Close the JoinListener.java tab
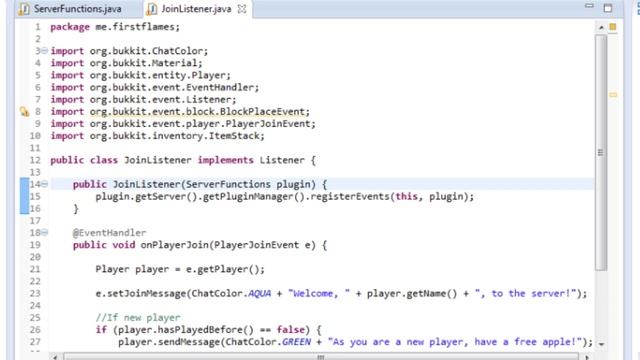Viewport: 640px width, 360px height. (242, 9)
